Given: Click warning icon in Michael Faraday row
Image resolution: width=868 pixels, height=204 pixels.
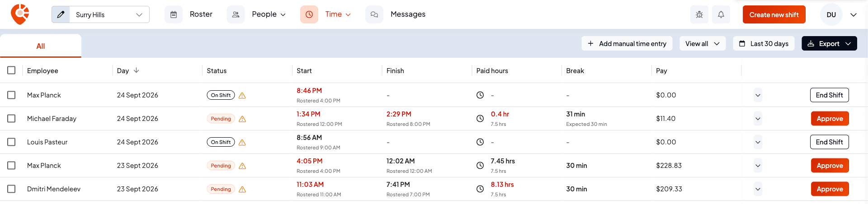Looking at the screenshot, I should pyautogui.click(x=242, y=119).
